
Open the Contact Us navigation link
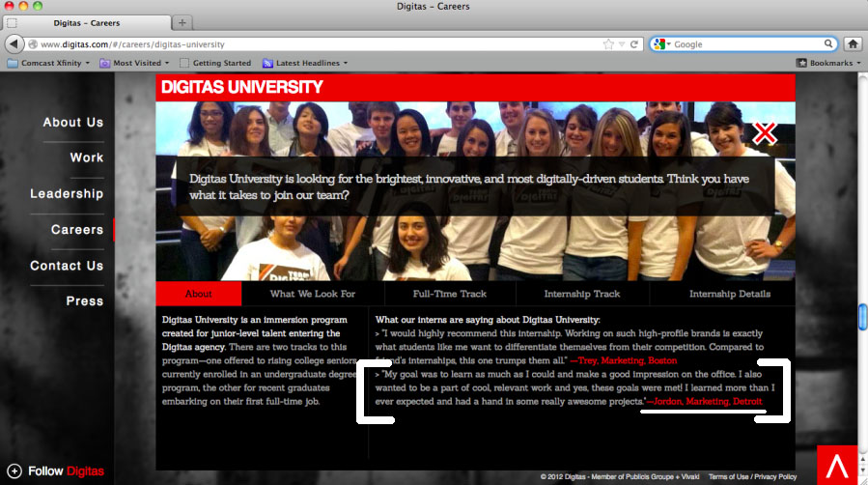pyautogui.click(x=66, y=266)
